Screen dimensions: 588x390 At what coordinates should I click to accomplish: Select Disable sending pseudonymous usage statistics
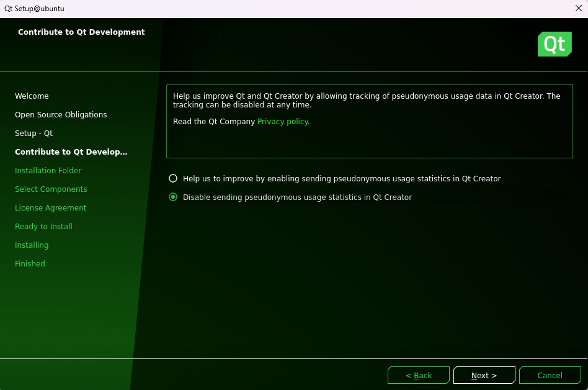pyautogui.click(x=174, y=197)
